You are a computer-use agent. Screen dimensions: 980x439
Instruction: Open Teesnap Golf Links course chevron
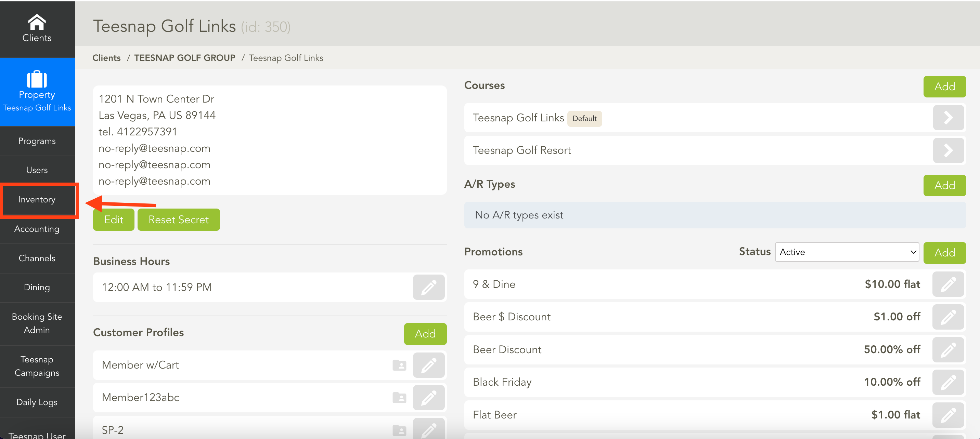pos(948,118)
